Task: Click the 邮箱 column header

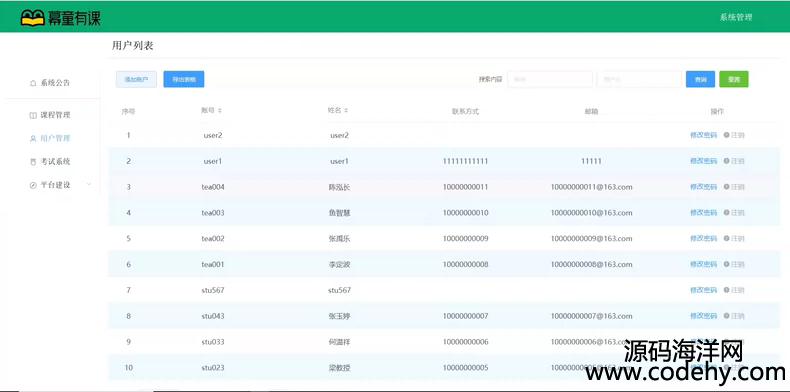Action: point(591,111)
